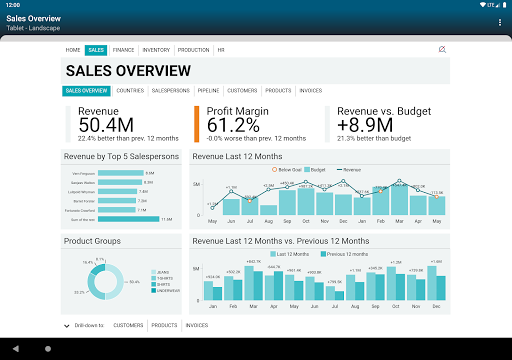The width and height of the screenshot is (512, 360).
Task: Open the Inventory tab
Action: pos(156,50)
